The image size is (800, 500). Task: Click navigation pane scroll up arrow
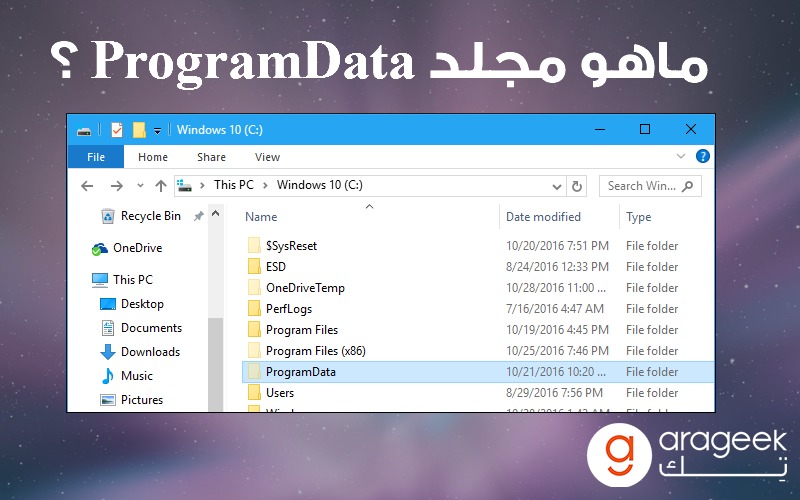point(216,214)
